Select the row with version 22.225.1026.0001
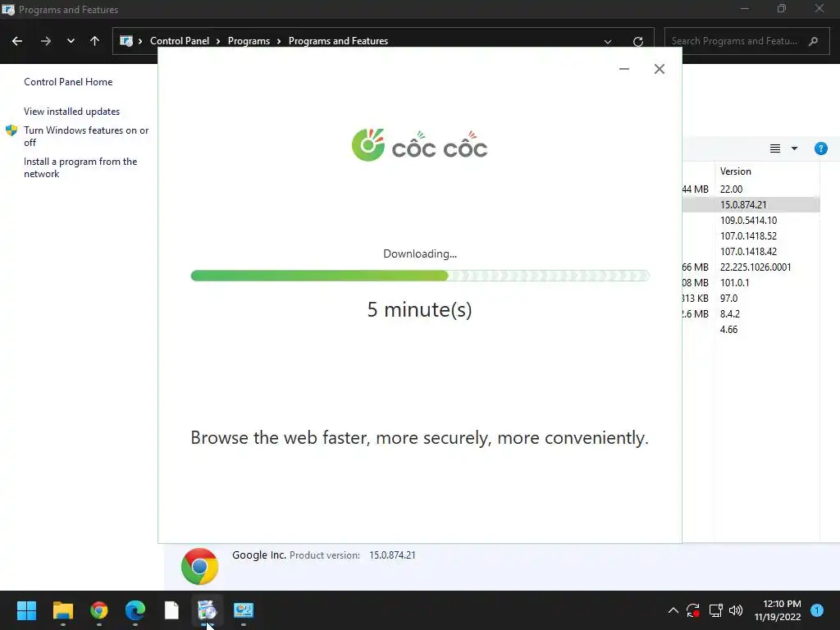Viewport: 840px width, 630px height. 751,267
